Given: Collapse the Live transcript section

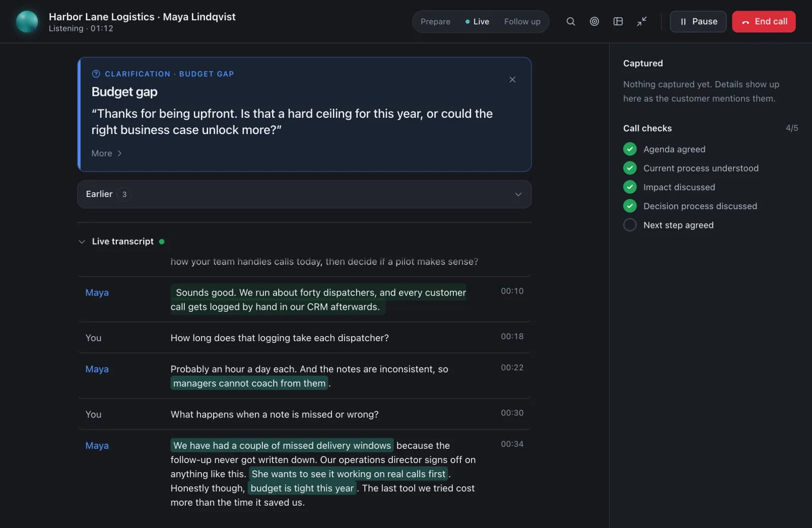Looking at the screenshot, I should 82,242.
